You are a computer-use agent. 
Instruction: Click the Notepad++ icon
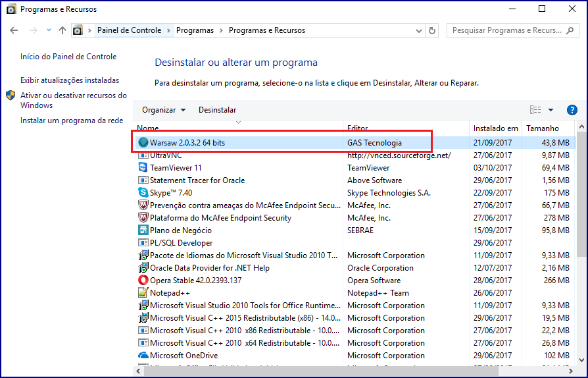[143, 293]
